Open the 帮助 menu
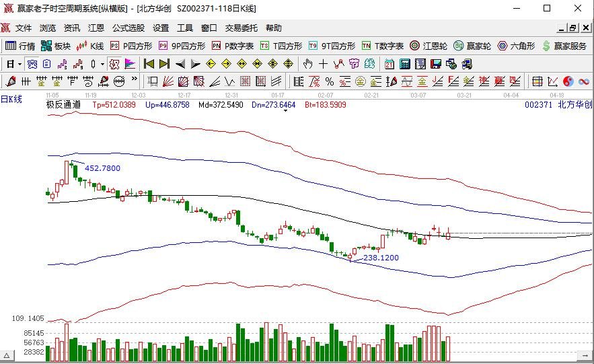The height and width of the screenshot is (364, 594). tap(274, 28)
